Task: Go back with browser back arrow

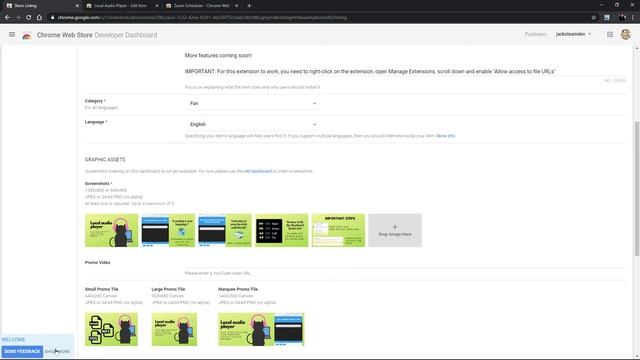Action: click(x=7, y=18)
